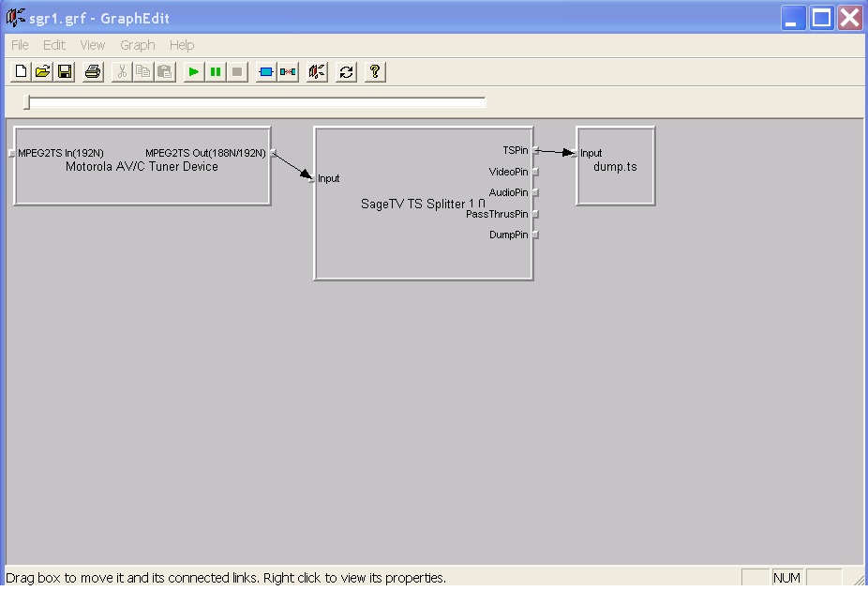
Task: Click the Connect to remote graph icon
Action: coord(318,72)
